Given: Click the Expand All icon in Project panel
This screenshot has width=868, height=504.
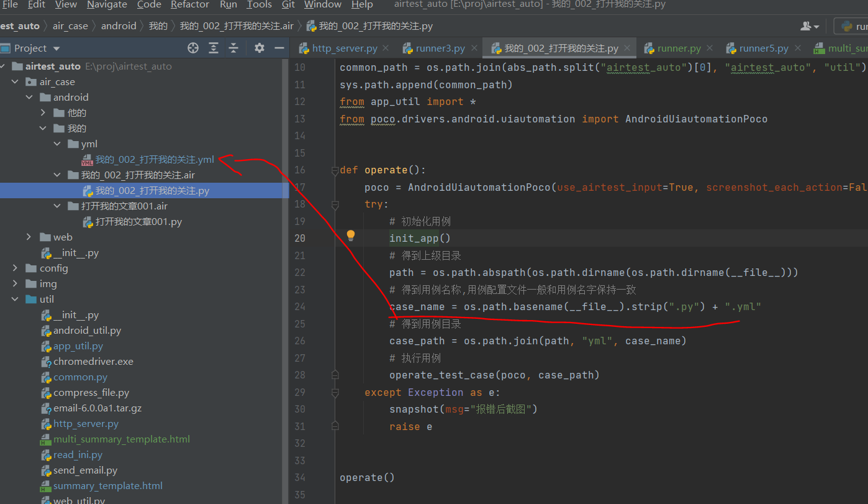Looking at the screenshot, I should click(x=214, y=48).
